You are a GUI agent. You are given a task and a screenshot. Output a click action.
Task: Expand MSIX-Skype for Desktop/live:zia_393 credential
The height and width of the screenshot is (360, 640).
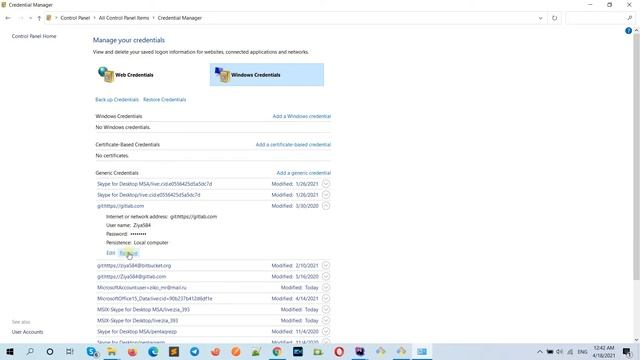point(326,320)
